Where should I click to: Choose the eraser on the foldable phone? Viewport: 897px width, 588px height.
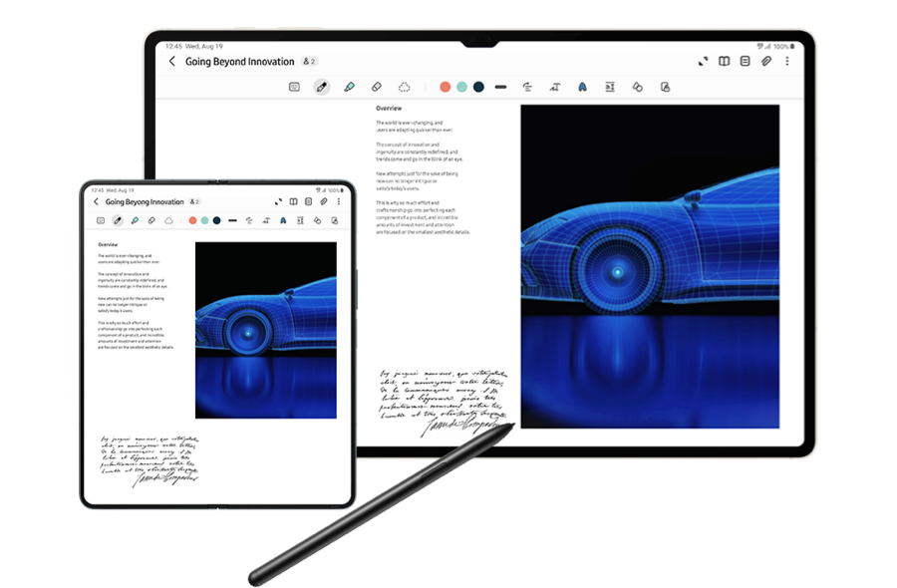point(151,220)
